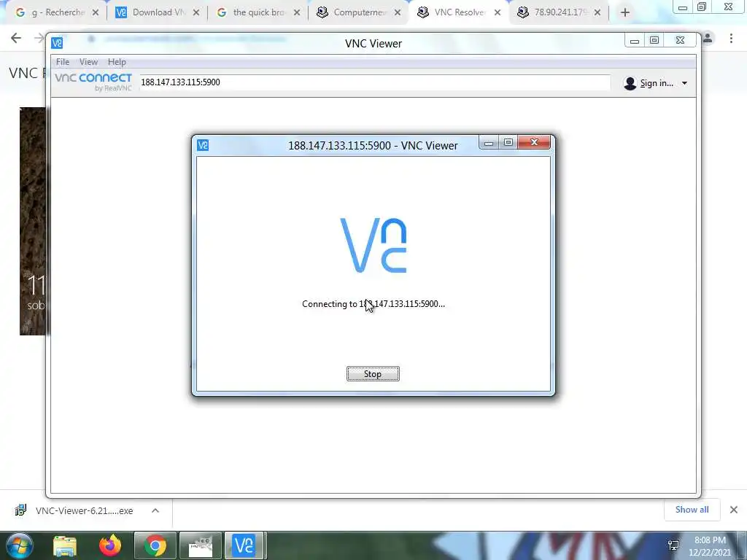The image size is (747, 560).
Task: Launch Firefox from the taskbar
Action: pyautogui.click(x=110, y=545)
